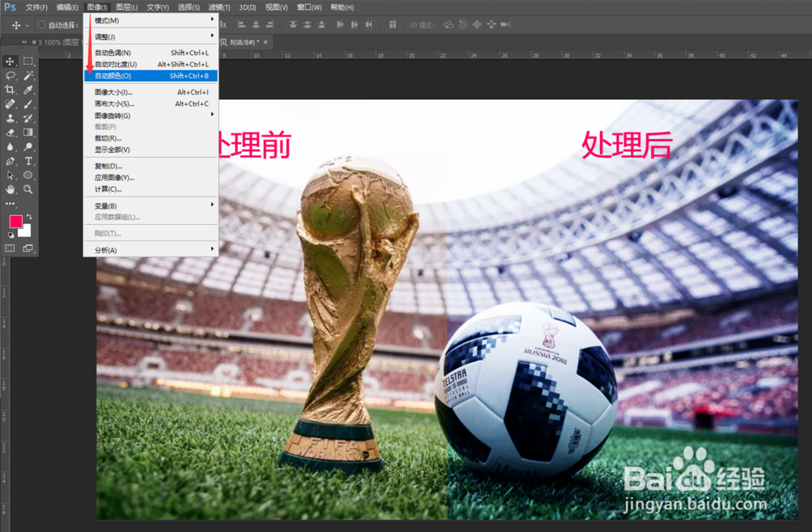Open the Edit Toolbar three-dots button
This screenshot has height=532, width=812.
10,204
